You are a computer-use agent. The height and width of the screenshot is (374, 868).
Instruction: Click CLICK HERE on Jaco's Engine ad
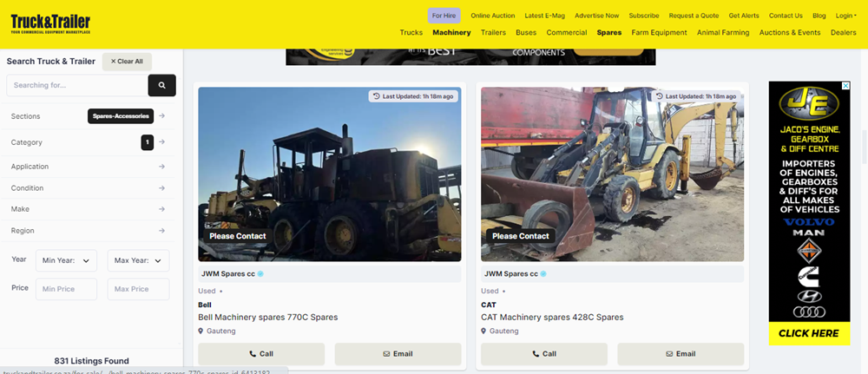pos(809,333)
